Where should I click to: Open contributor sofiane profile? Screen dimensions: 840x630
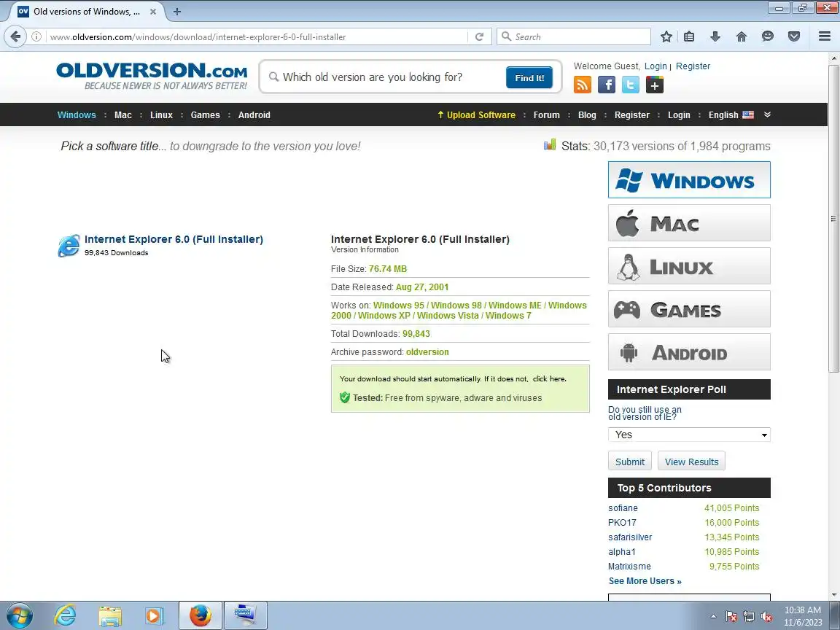[x=623, y=507]
